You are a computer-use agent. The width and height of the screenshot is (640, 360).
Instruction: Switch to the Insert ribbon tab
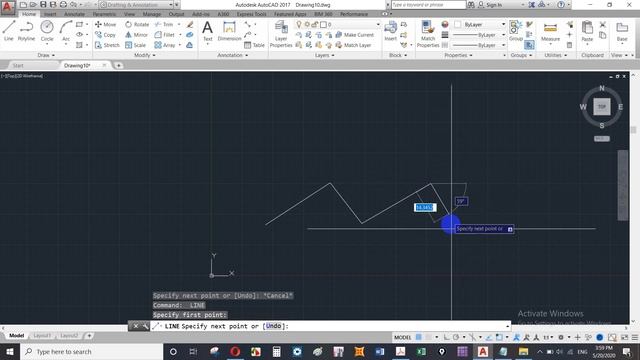point(50,14)
